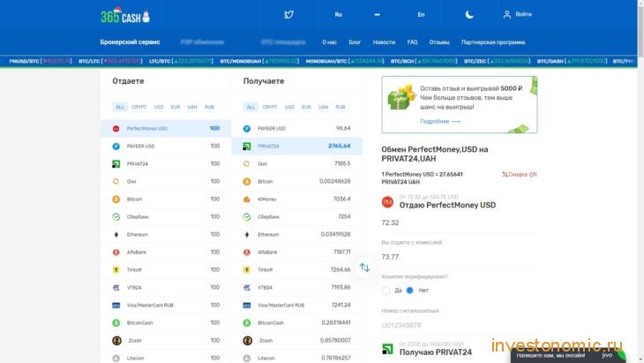644x363 pixels.
Task: Click the wallet number field U012345678
Action: [x=459, y=325]
